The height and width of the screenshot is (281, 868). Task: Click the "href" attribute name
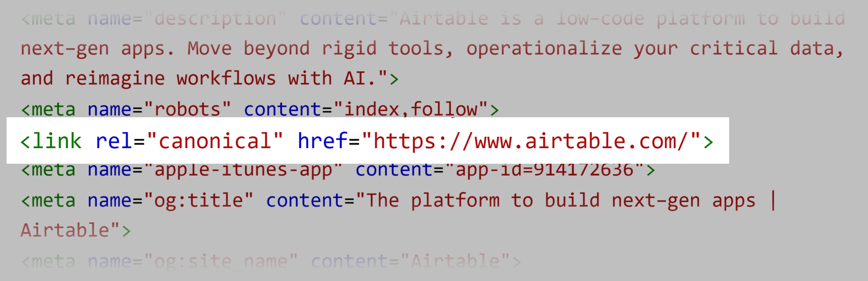click(x=322, y=141)
